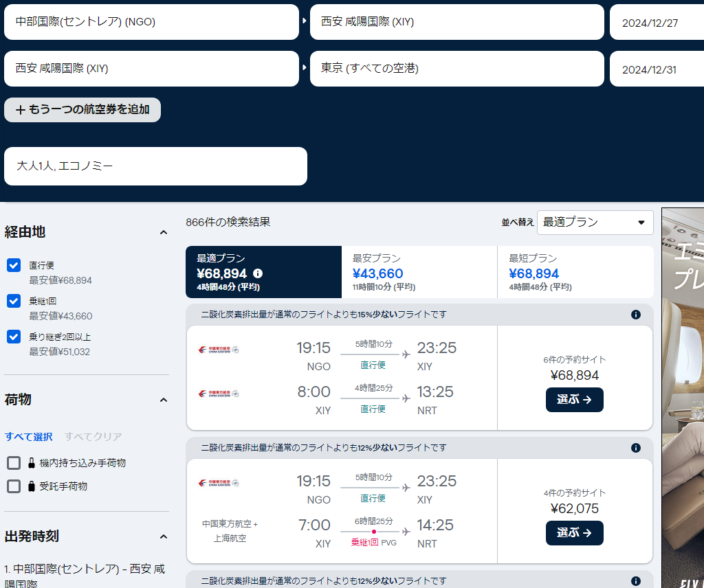This screenshot has width=704, height=588.
Task: Click China Eastern logo on 8:00 XIY flight
Action: pyautogui.click(x=219, y=394)
